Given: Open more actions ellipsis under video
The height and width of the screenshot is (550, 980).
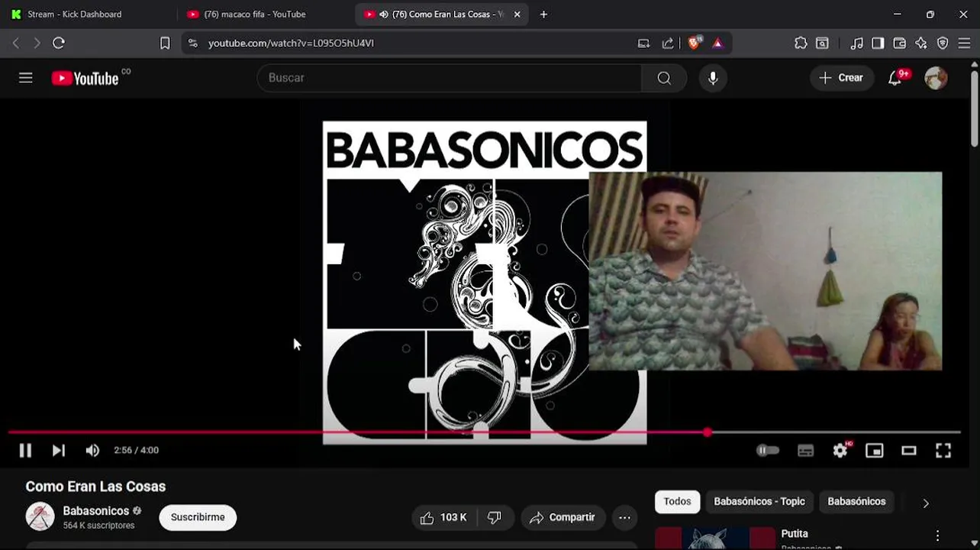Looking at the screenshot, I should click(x=624, y=517).
